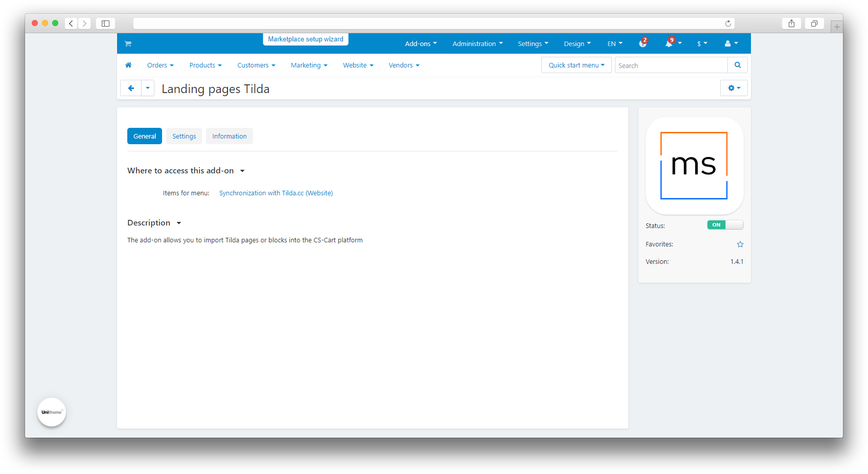868x474 pixels.
Task: Click the shopping cart storefront icon
Action: [x=128, y=44]
